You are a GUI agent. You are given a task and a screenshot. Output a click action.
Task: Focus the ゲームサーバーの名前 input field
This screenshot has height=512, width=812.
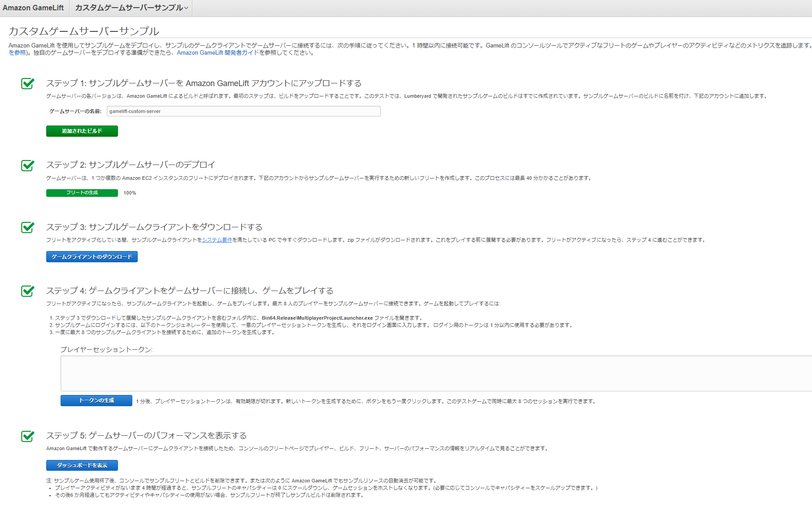tap(244, 111)
